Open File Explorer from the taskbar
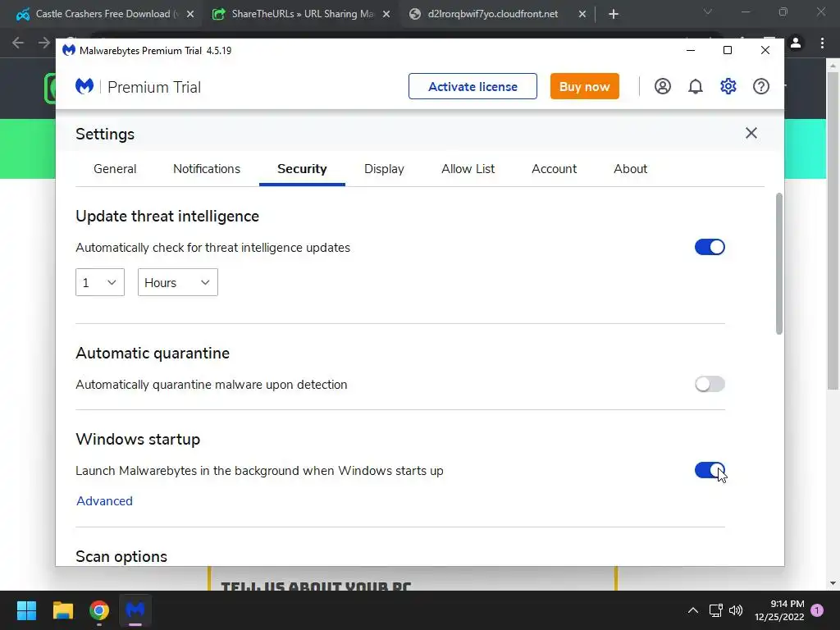 pyautogui.click(x=62, y=610)
